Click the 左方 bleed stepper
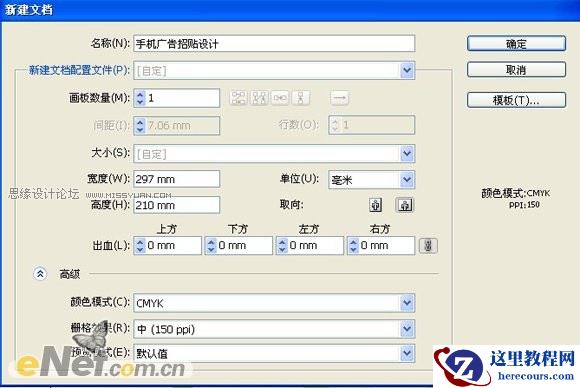The image size is (580, 388). [282, 246]
